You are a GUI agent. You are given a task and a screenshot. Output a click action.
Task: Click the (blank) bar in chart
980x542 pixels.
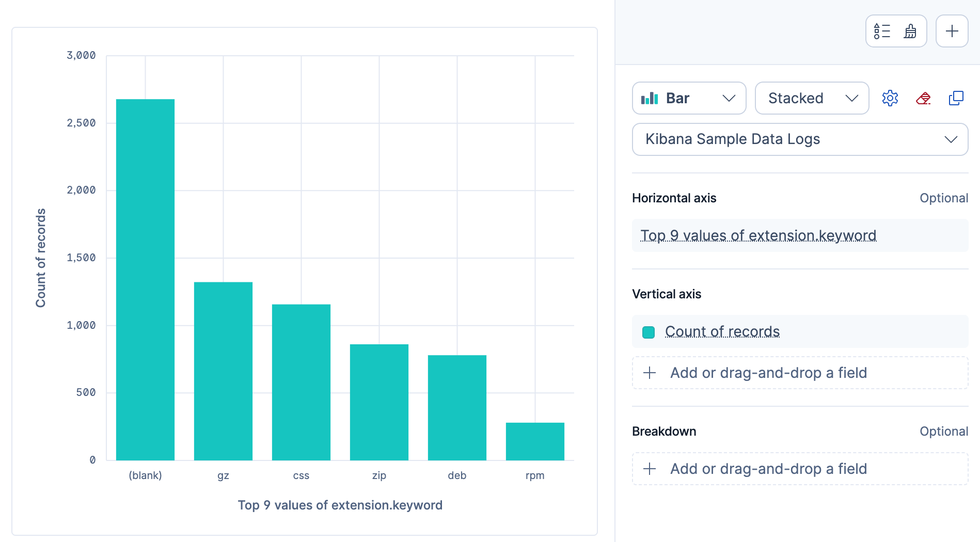click(x=145, y=279)
